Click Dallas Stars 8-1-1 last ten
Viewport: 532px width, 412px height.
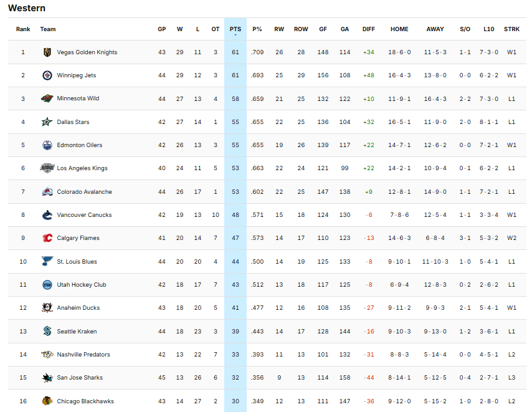pos(489,122)
